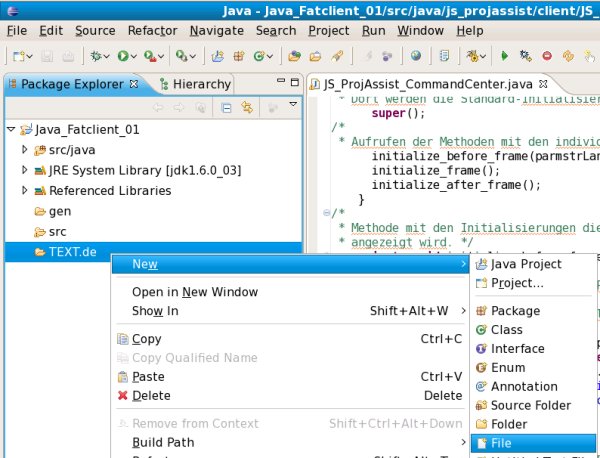The height and width of the screenshot is (458, 600).
Task: Select the gen folder in tree
Action: 59,211
